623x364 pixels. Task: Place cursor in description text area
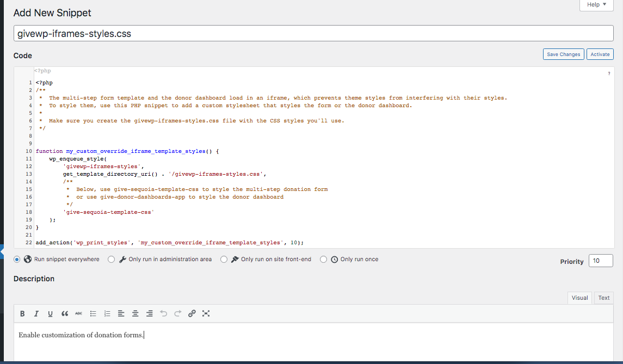[313, 342]
